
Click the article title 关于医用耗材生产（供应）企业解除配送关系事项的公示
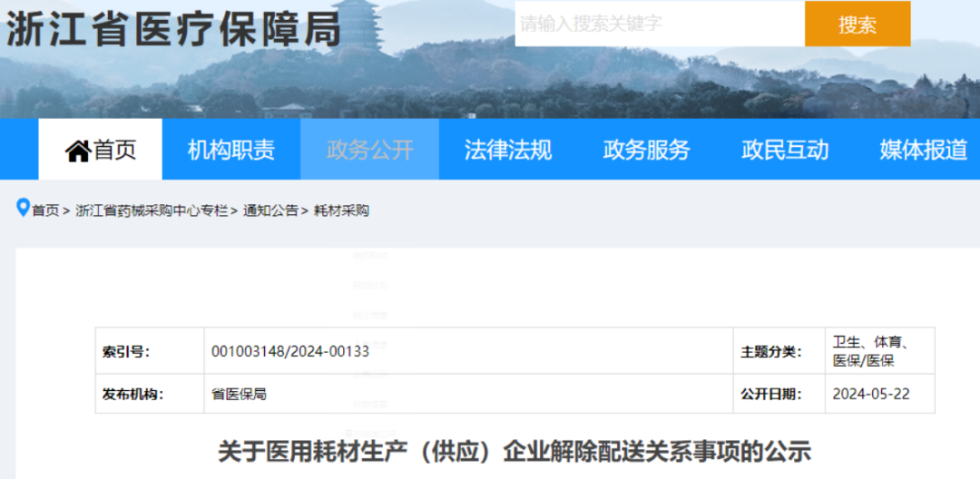tap(514, 452)
